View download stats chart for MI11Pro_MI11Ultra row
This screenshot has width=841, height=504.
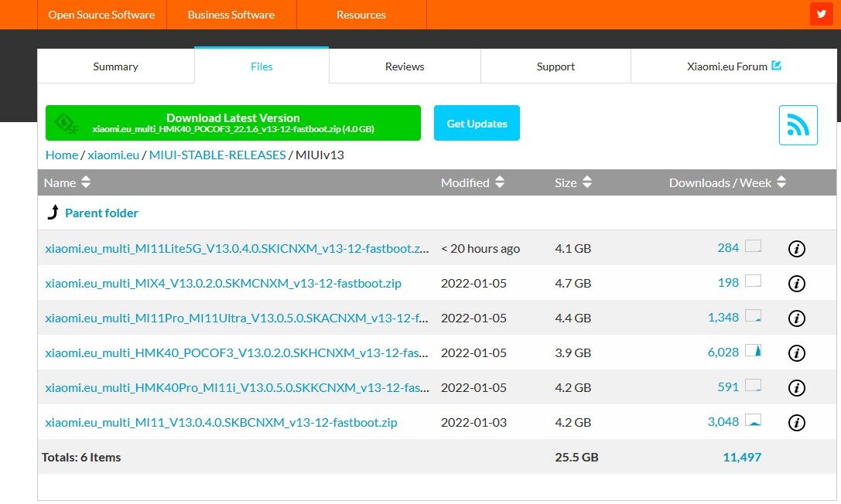click(753, 316)
